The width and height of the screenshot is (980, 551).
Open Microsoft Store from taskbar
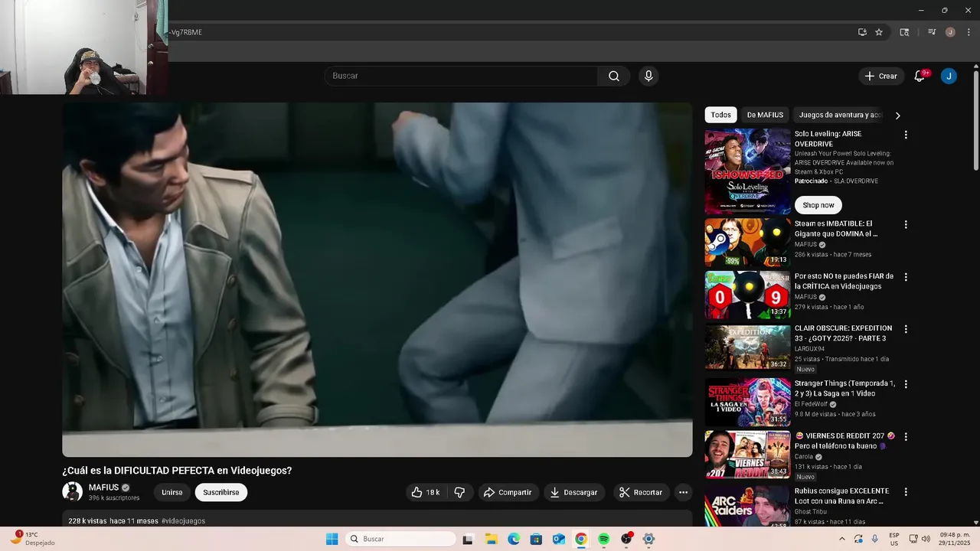[536, 539]
